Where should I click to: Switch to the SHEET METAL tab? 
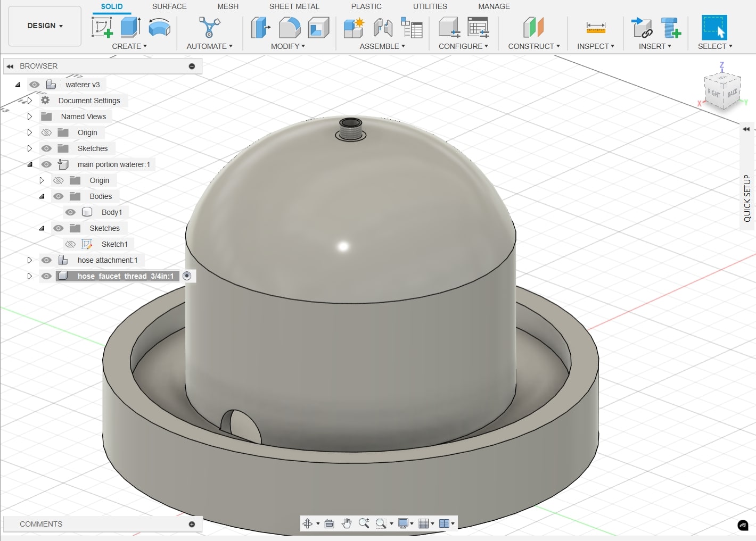[294, 6]
